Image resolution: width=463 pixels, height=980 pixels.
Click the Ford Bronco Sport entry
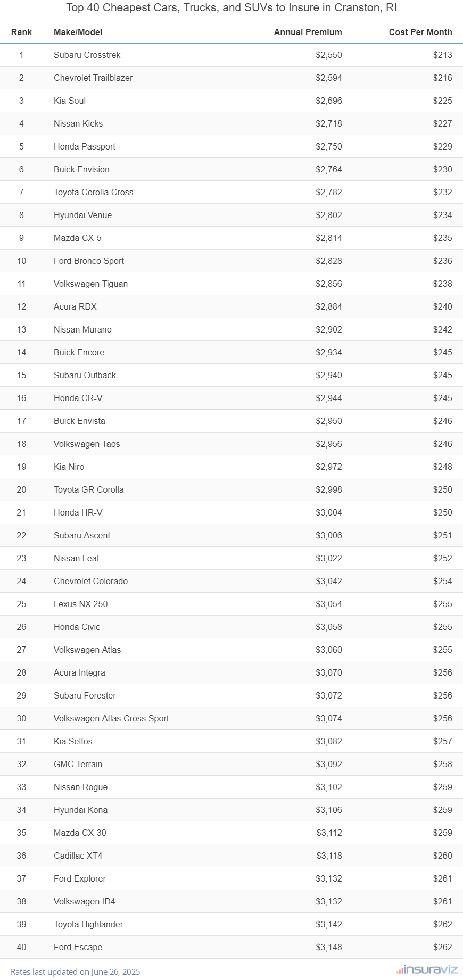pyautogui.click(x=89, y=261)
